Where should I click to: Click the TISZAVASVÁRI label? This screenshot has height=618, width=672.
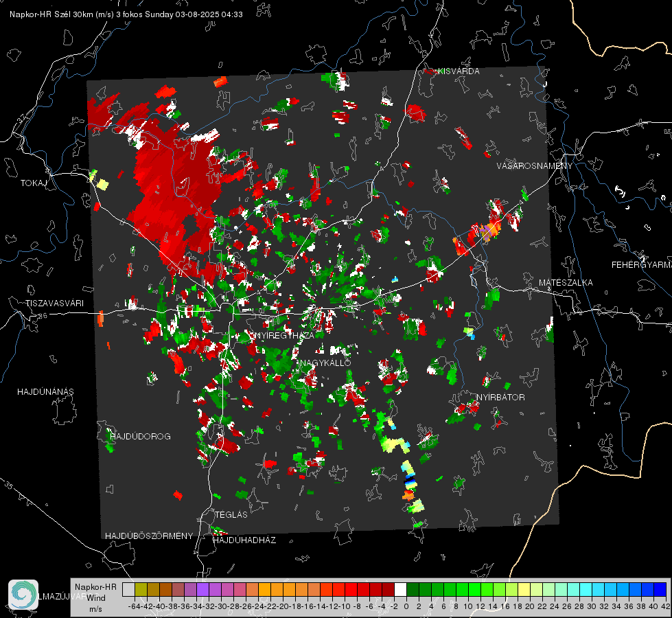tap(55, 304)
